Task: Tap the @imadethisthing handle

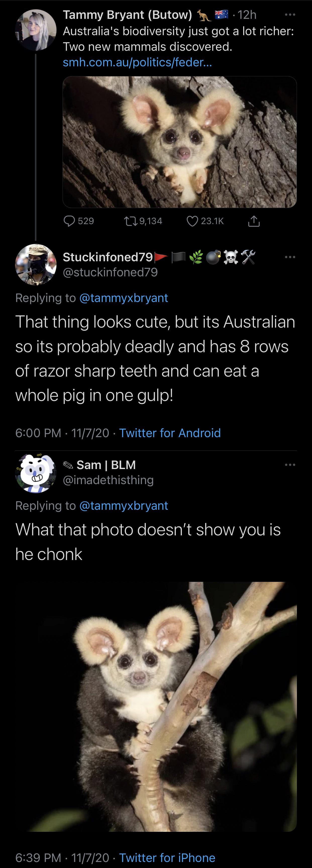Action: point(108,480)
